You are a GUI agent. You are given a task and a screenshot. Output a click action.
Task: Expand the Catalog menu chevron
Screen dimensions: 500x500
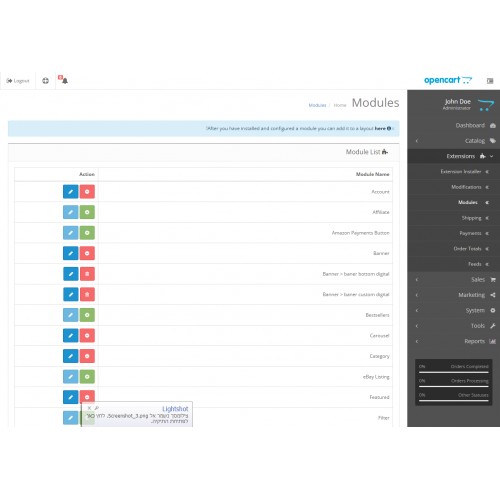coord(417,141)
